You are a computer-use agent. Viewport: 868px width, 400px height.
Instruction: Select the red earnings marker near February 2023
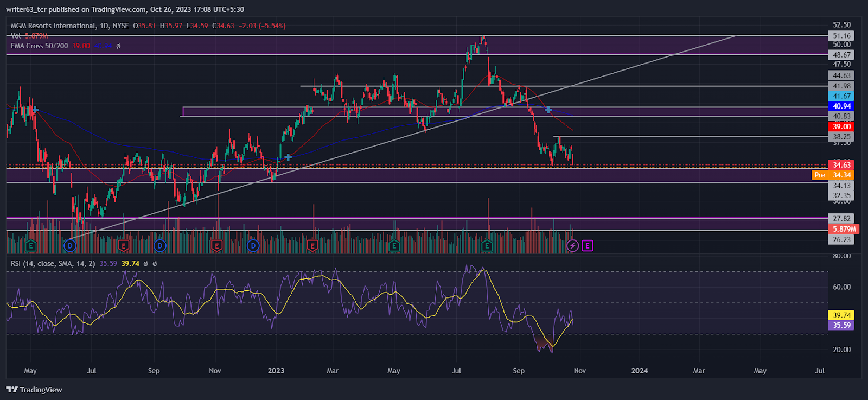click(312, 246)
